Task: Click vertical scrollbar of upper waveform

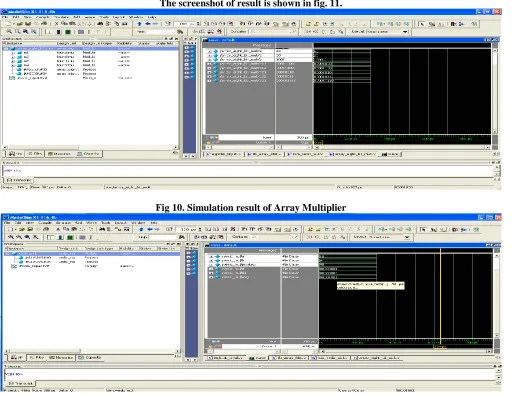Action: (x=495, y=90)
